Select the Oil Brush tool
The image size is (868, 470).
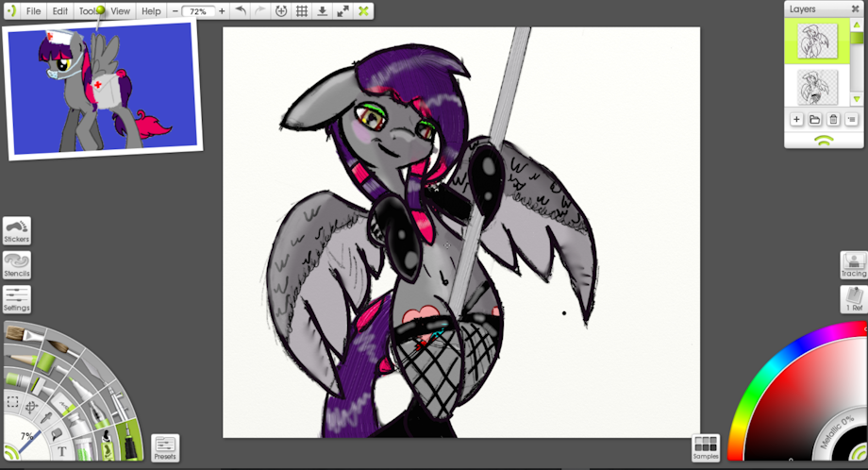click(x=24, y=334)
